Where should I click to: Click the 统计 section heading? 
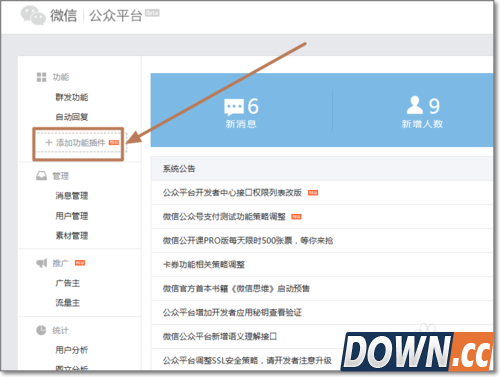click(x=61, y=330)
